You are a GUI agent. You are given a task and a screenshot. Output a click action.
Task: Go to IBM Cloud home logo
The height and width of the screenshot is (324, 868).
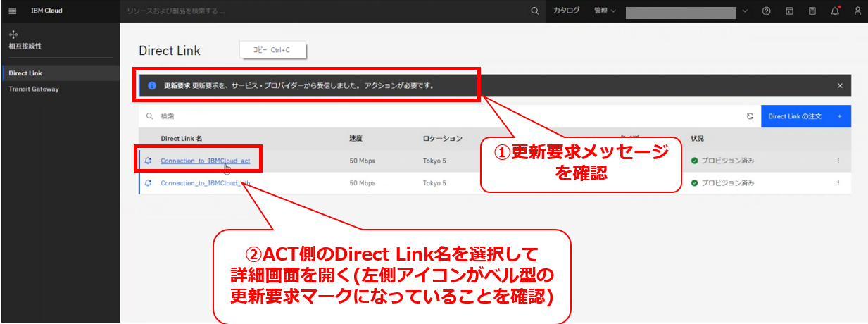(x=46, y=11)
